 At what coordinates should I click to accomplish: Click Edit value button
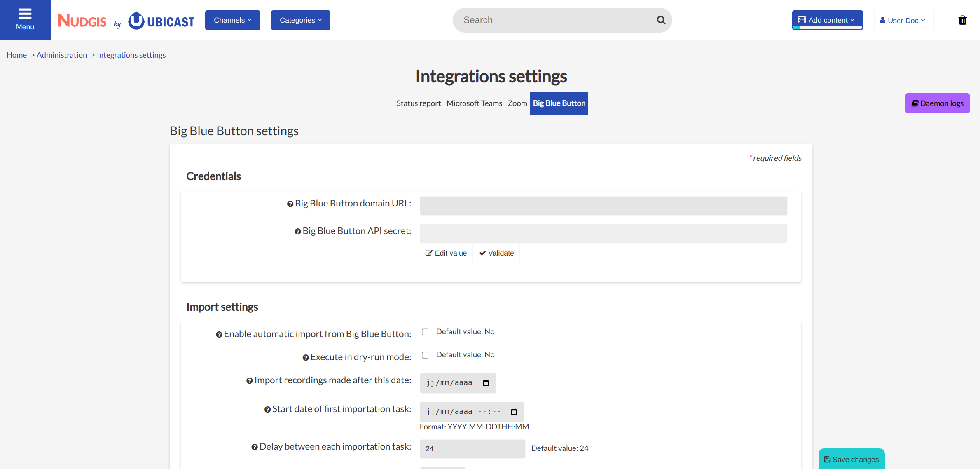pos(446,253)
